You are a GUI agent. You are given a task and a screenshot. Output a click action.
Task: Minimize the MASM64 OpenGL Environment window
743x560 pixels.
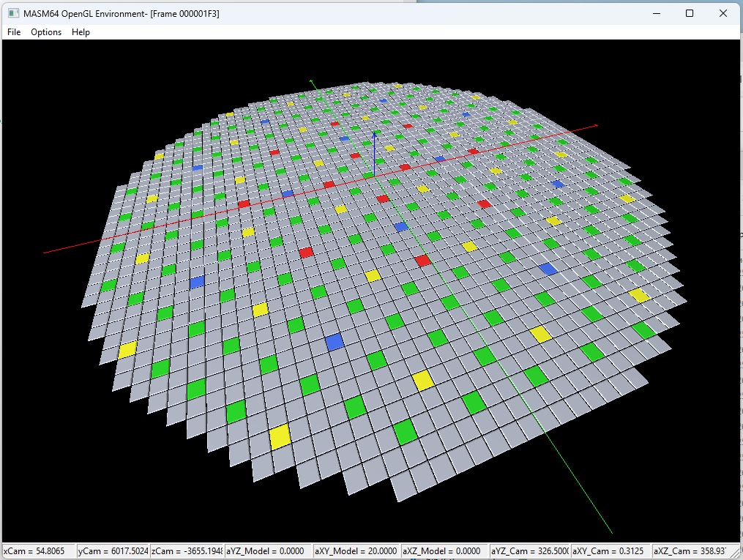tap(656, 14)
